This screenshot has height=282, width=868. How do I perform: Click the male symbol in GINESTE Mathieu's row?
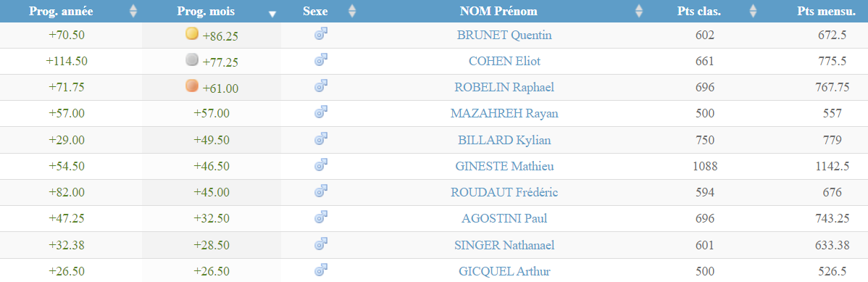click(x=321, y=165)
